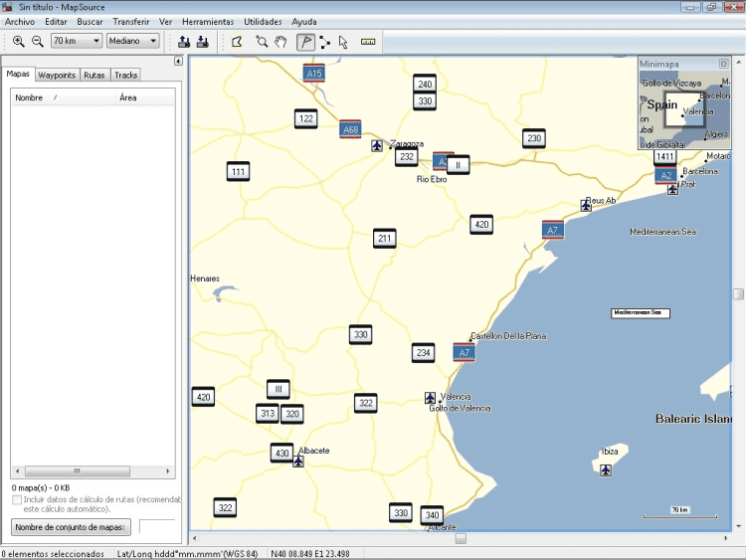Click the zoom in magnifier icon
Viewport: 746px width, 560px height.
[x=19, y=42]
